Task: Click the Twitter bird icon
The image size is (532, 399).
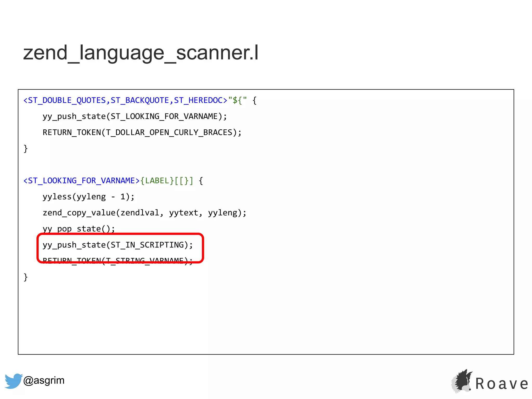Action: (14, 381)
